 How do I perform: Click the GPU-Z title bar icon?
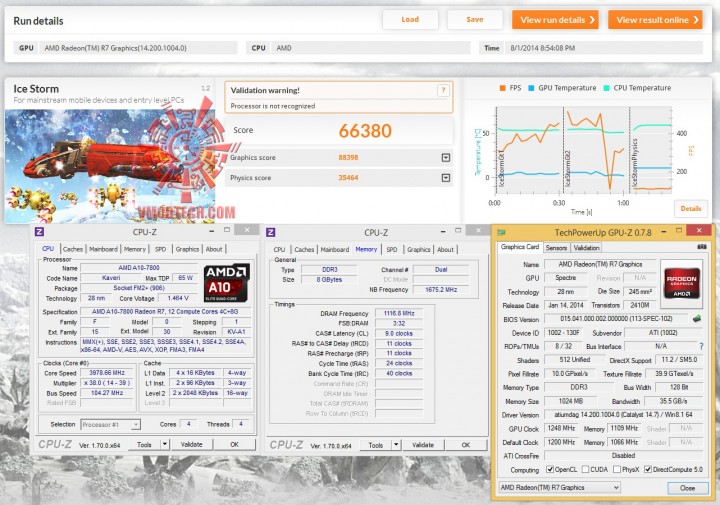502,232
